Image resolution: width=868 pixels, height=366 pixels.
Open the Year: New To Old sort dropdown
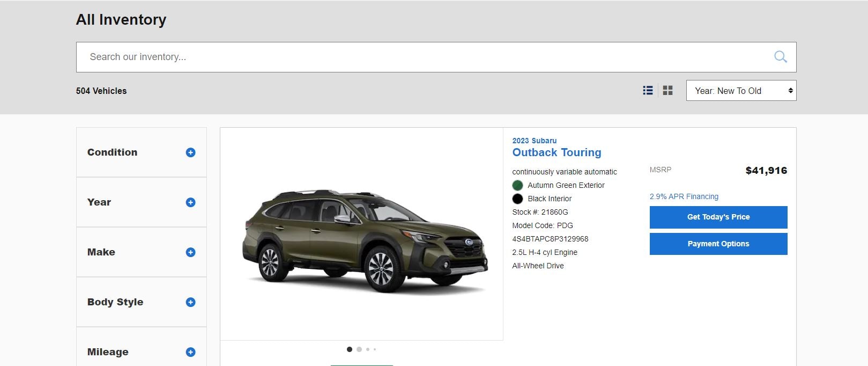(741, 91)
